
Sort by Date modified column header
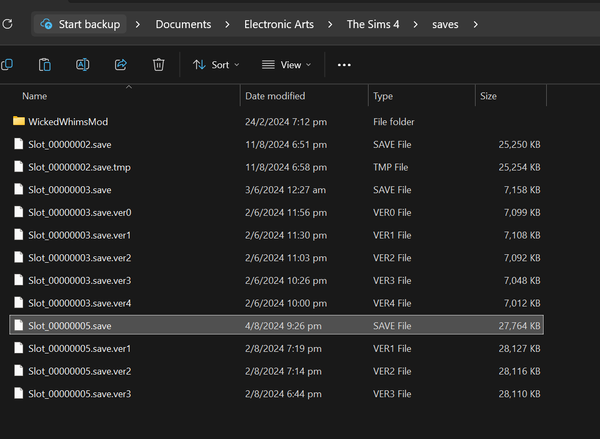click(x=275, y=96)
